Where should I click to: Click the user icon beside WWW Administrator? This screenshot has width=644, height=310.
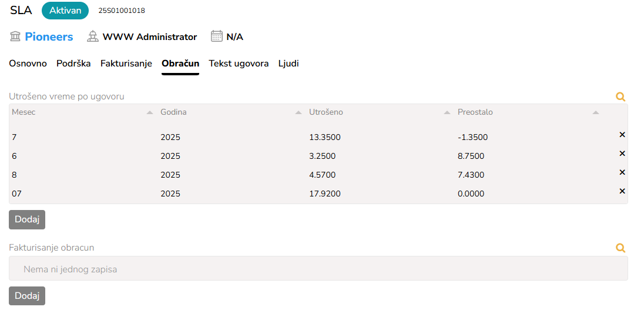(x=93, y=36)
